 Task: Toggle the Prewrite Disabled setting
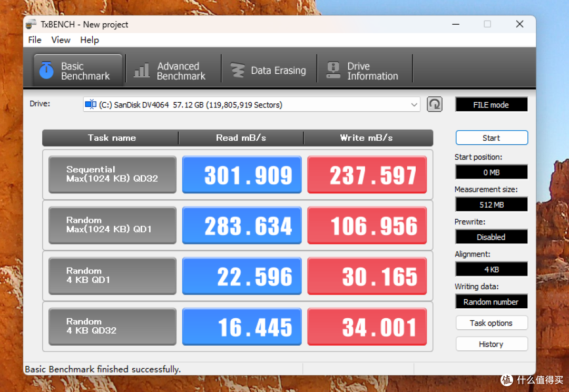point(492,237)
